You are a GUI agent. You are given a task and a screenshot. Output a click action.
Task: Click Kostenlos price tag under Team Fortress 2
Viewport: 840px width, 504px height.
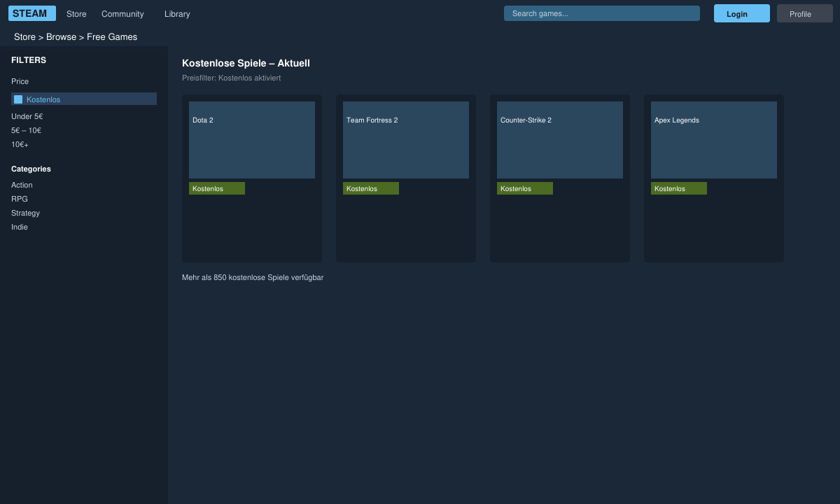coord(371,188)
